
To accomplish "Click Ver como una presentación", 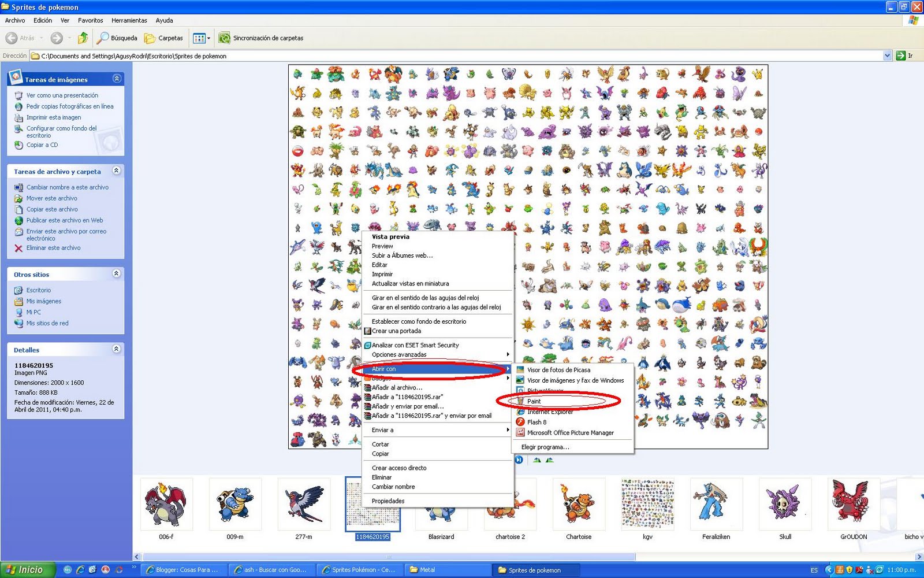I will tap(62, 95).
